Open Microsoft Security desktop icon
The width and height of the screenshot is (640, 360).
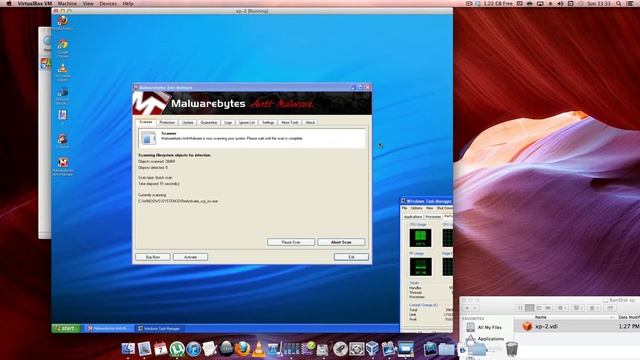point(62,96)
